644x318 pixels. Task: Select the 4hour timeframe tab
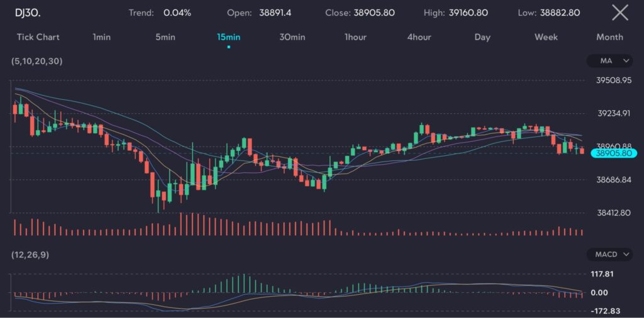pos(419,37)
